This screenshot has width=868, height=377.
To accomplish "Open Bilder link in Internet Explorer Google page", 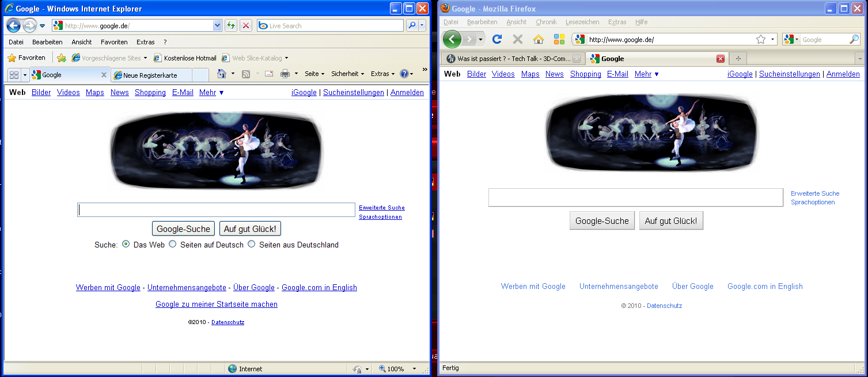I will pos(41,92).
